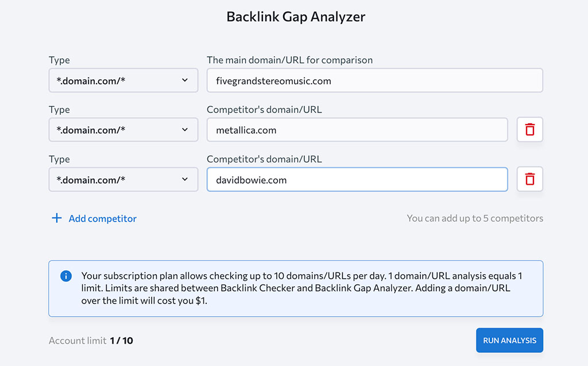Screen dimensions: 588x366
Task: Open the Type dropdown for the main domain
Action: [123, 80]
